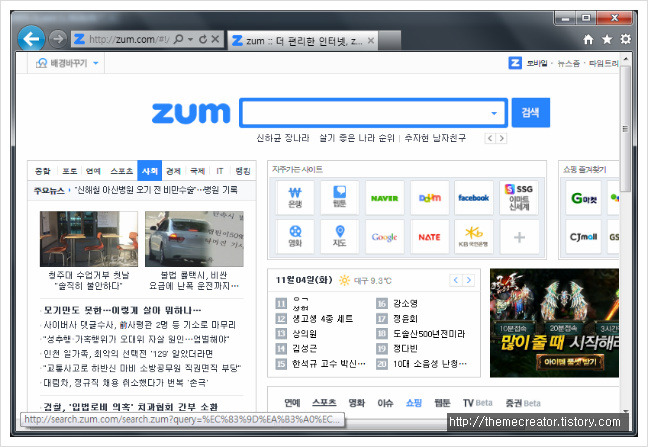
Task: Click the 은행 won icon shortcut
Action: pyautogui.click(x=295, y=197)
